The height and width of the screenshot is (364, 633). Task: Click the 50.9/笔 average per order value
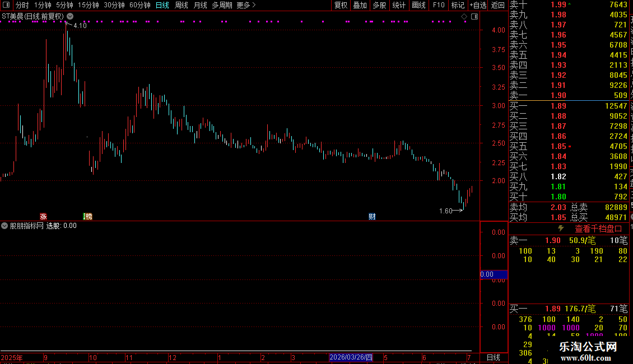(x=582, y=240)
